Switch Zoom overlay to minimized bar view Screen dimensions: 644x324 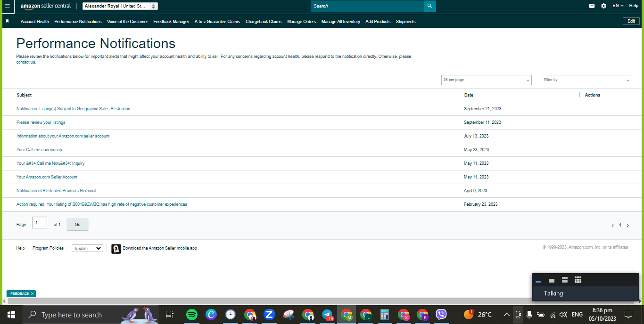(x=538, y=281)
